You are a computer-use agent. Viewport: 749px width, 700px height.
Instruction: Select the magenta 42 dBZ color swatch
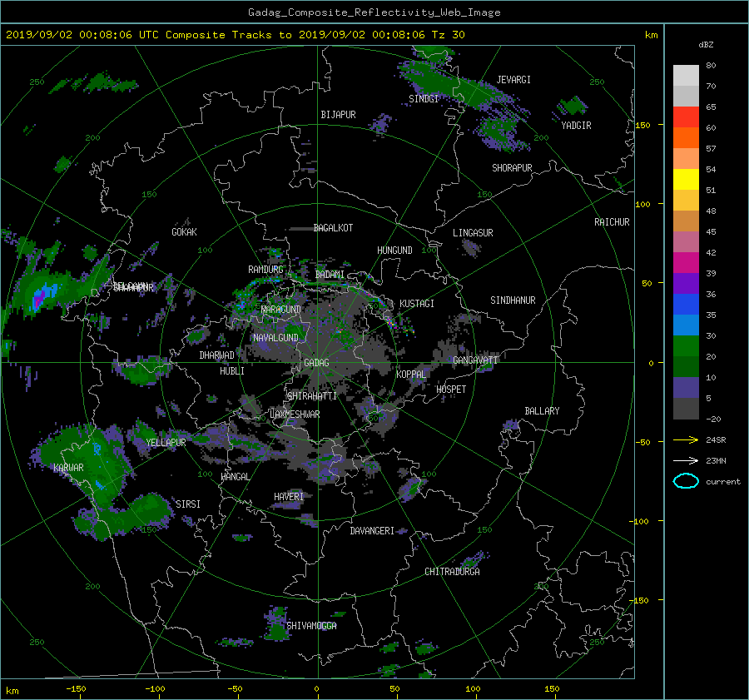[686, 263]
